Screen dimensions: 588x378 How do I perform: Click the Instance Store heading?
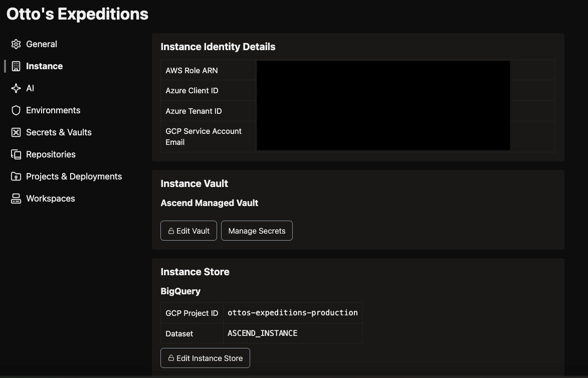(x=195, y=272)
